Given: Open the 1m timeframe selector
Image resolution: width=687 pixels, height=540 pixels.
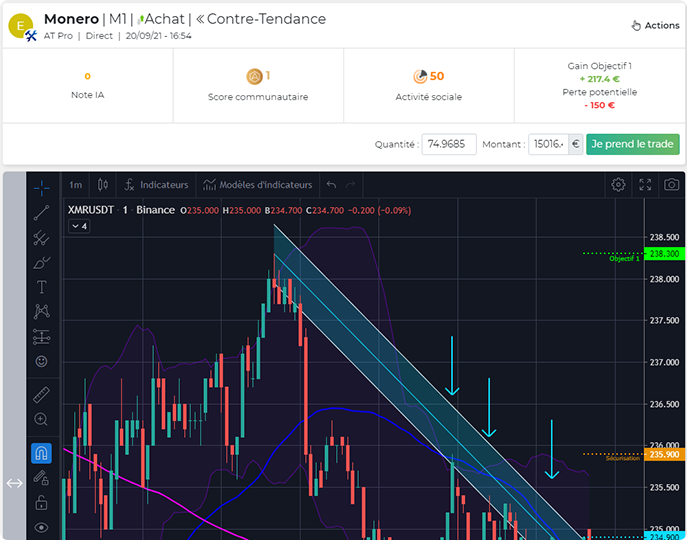Looking at the screenshot, I should (75, 185).
